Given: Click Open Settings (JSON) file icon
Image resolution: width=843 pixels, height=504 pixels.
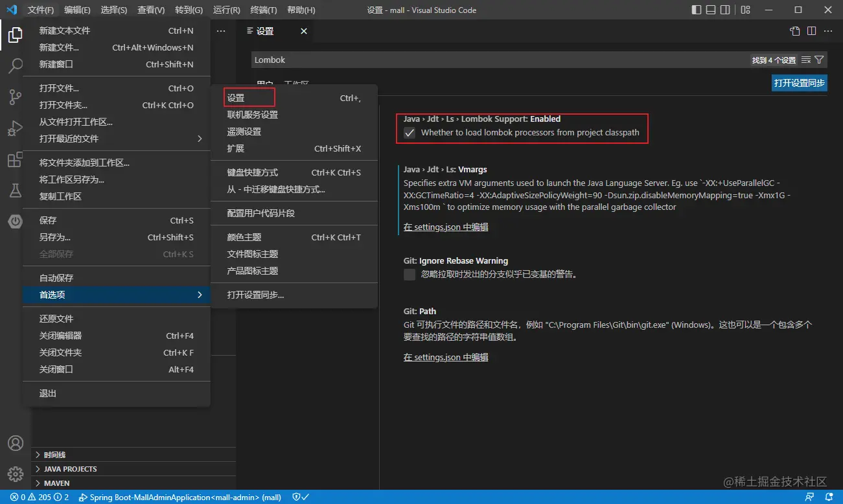Looking at the screenshot, I should pyautogui.click(x=795, y=31).
